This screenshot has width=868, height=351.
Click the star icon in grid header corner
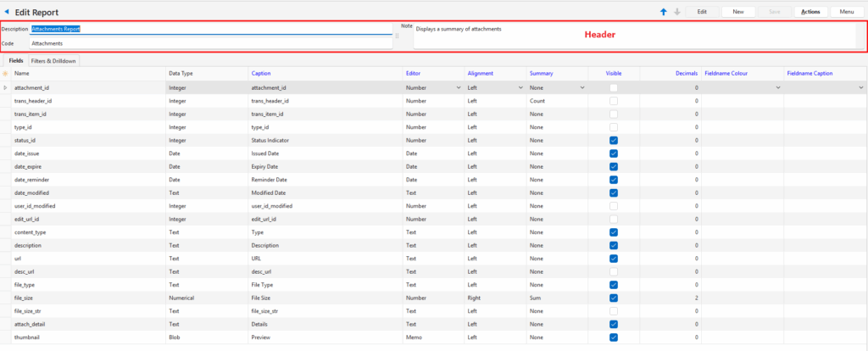(6, 74)
